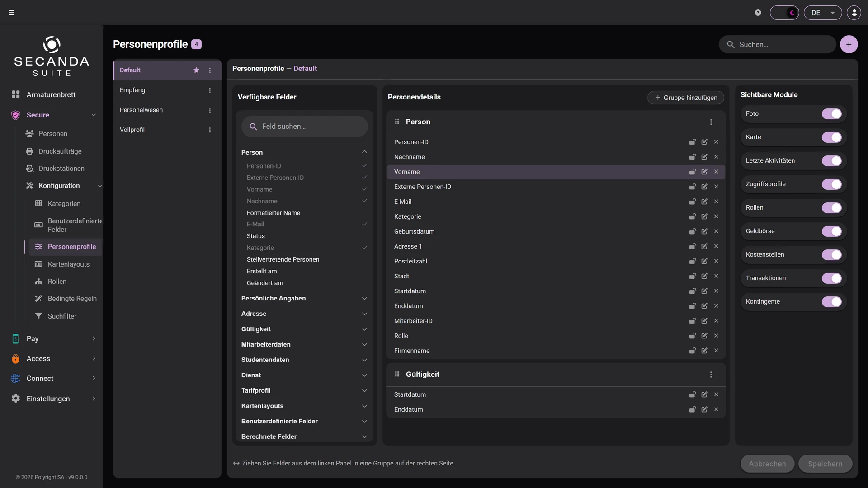Image resolution: width=868 pixels, height=488 pixels.
Task: Open options menu for Vollprofil profile
Action: (x=210, y=130)
